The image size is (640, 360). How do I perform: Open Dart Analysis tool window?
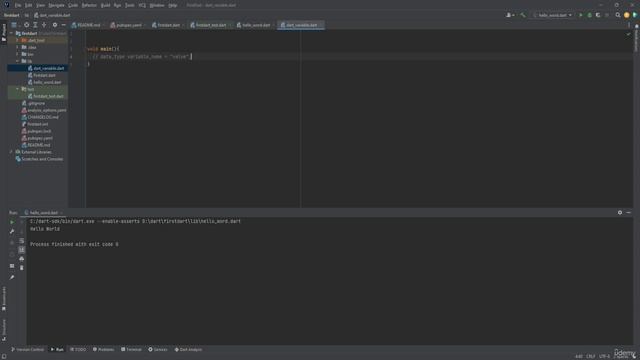(x=188, y=349)
